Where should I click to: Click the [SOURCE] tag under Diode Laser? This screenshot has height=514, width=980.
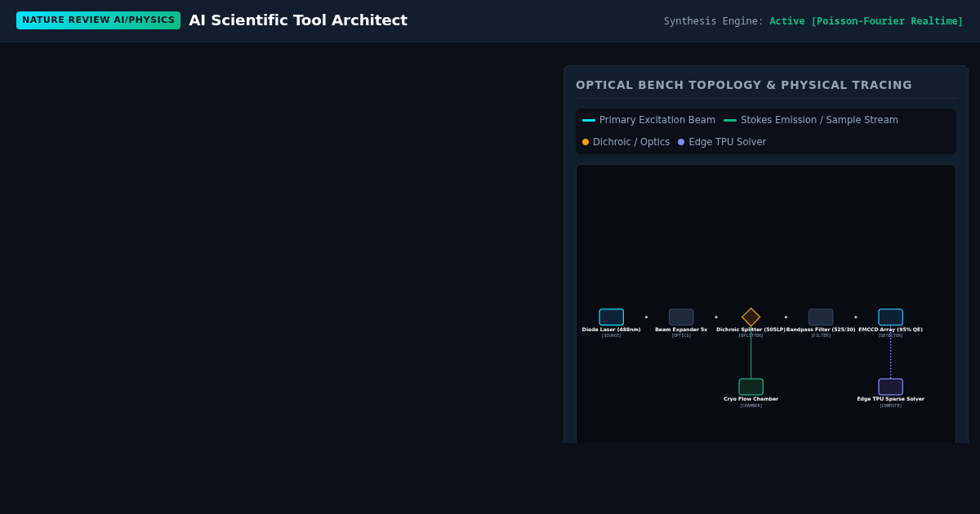tap(611, 335)
